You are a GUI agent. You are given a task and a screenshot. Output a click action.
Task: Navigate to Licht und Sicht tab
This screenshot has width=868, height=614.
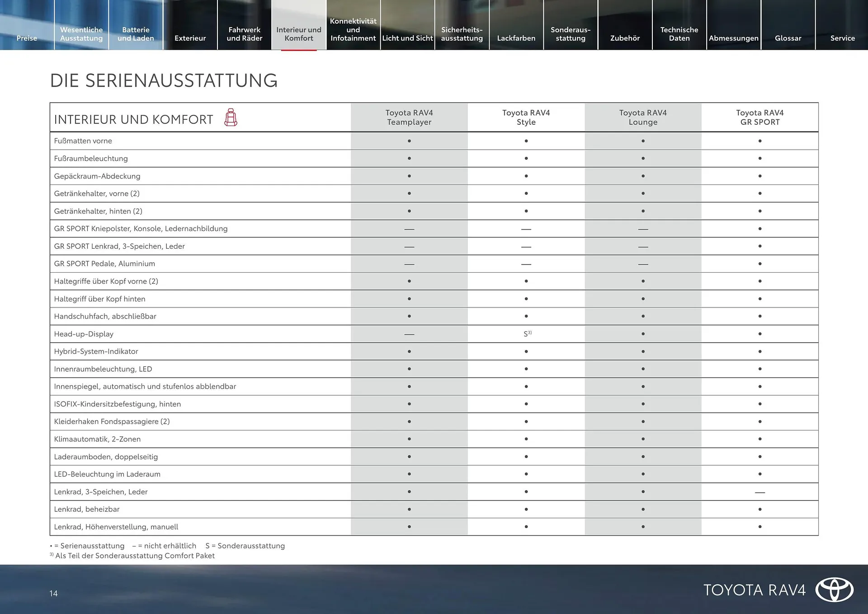[x=407, y=38]
